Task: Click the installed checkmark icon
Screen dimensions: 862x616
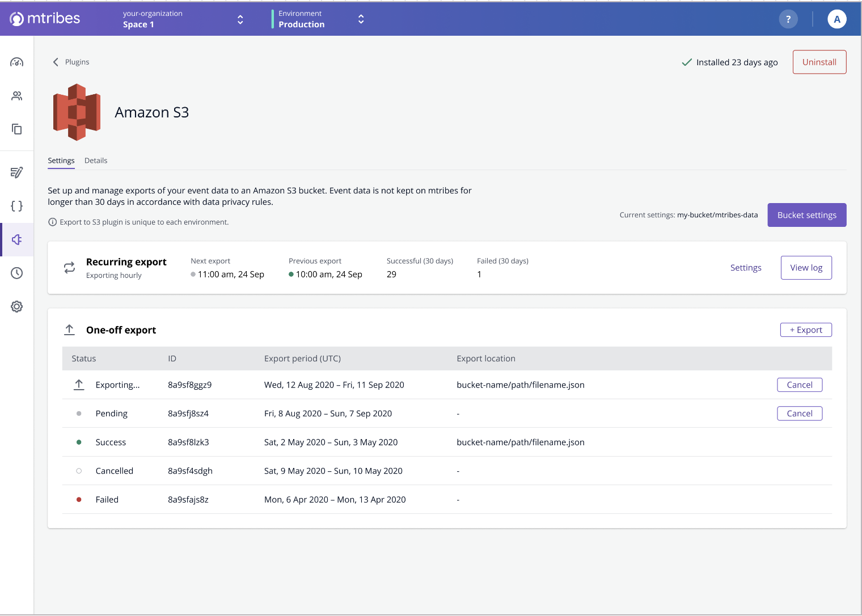Action: click(687, 62)
